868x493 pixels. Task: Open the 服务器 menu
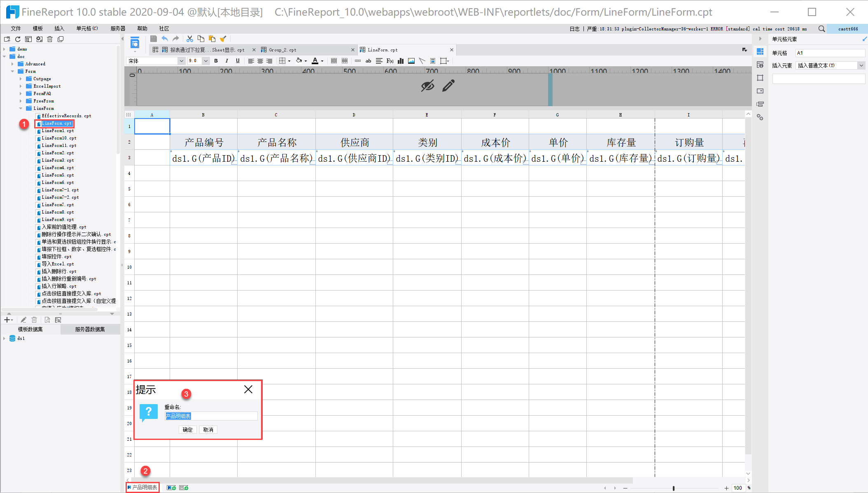pos(118,28)
